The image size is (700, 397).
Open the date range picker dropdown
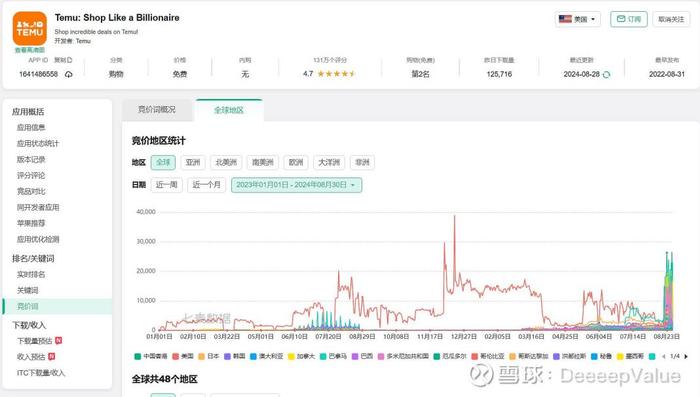coord(296,185)
